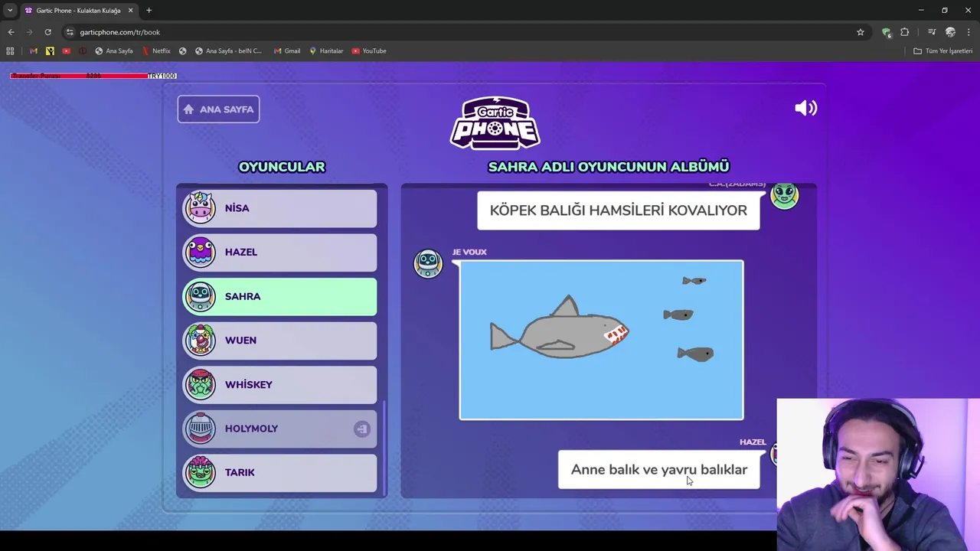Open the Chrome profile avatar
The width and height of the screenshot is (980, 551).
tap(950, 32)
